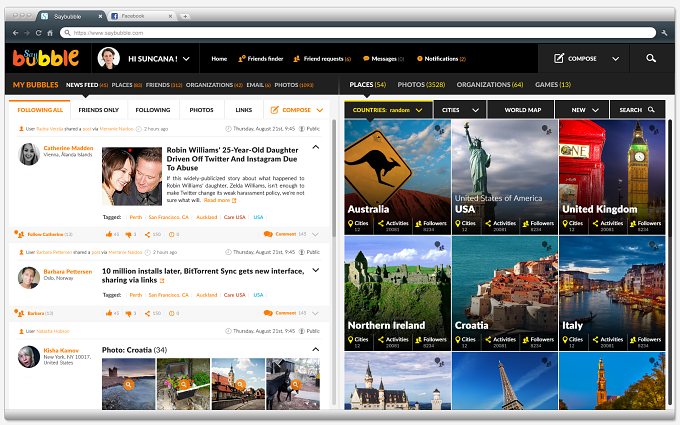Click the follow icon on Australia tile
680x425 pixels.
click(439, 130)
